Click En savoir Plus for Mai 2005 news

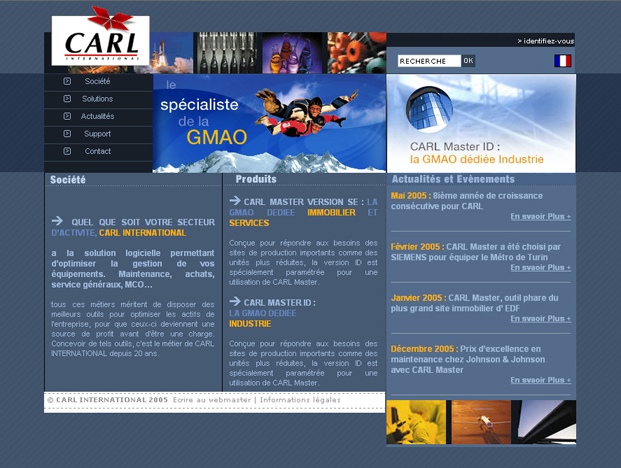click(540, 216)
